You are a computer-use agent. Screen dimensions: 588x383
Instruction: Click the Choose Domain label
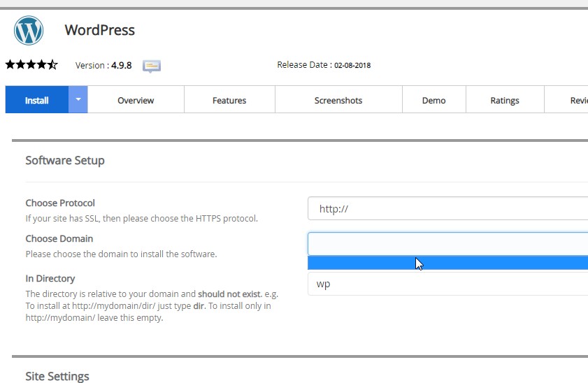pos(59,238)
